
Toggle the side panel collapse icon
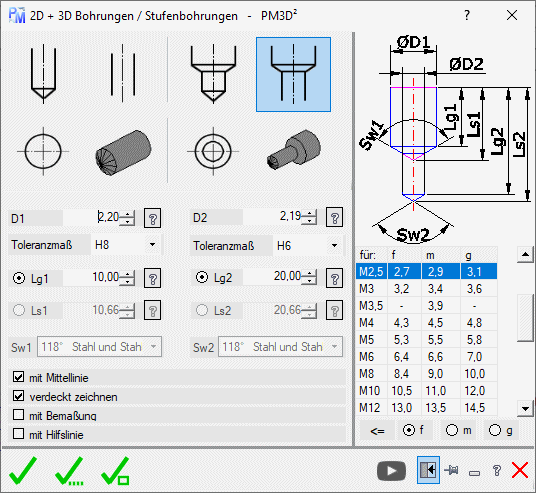click(428, 470)
